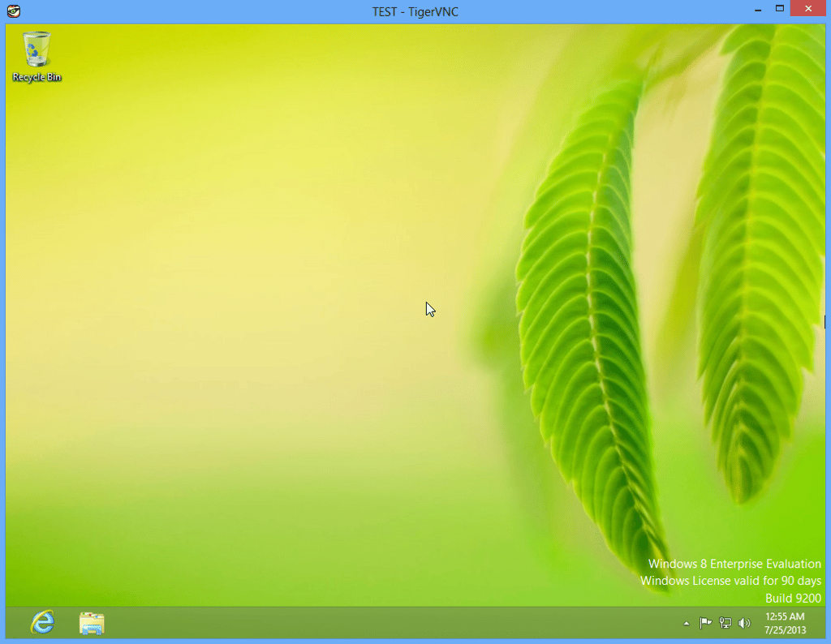831x644 pixels.
Task: Click the TigerVNC app icon in the title bar
Action: point(14,11)
